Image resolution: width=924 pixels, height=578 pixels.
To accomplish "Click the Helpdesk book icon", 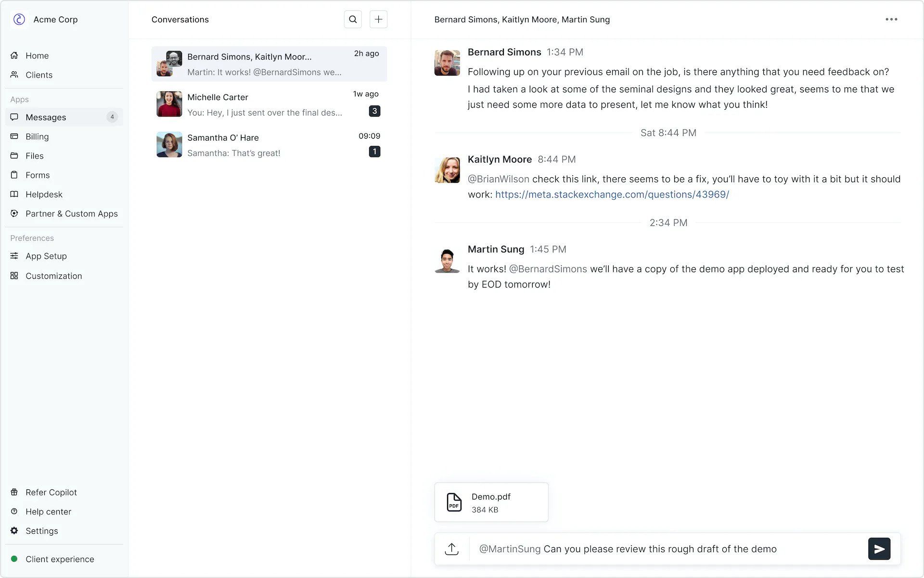I will point(14,194).
